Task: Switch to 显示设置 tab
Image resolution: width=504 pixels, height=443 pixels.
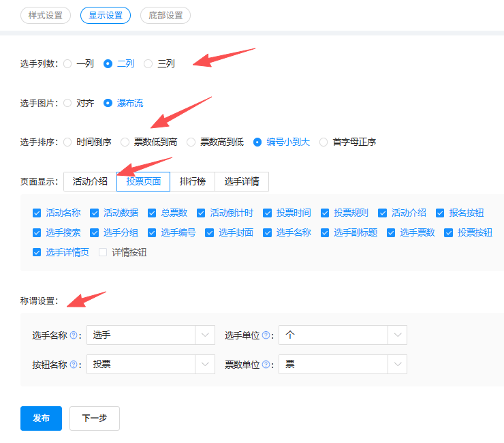Action: tap(106, 16)
